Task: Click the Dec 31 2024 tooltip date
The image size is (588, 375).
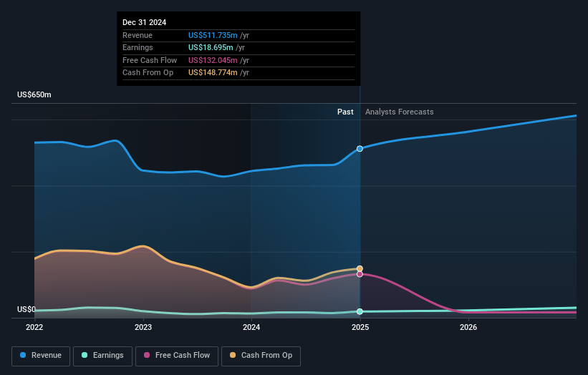Action: click(x=145, y=22)
